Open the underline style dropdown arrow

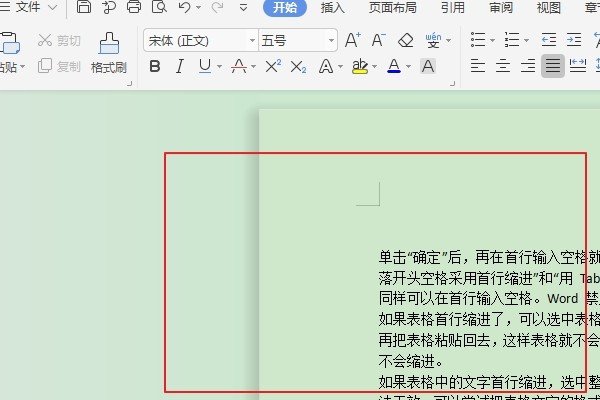[x=219, y=67]
